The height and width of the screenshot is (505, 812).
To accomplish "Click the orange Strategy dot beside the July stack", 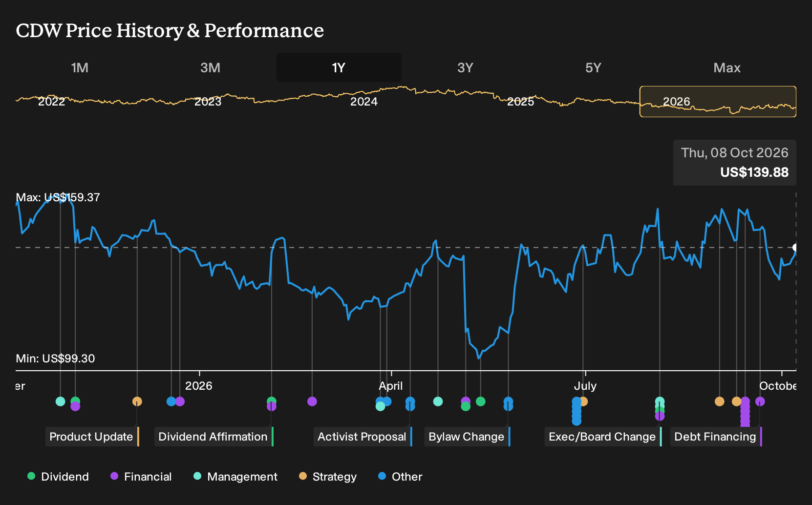I will [x=583, y=401].
